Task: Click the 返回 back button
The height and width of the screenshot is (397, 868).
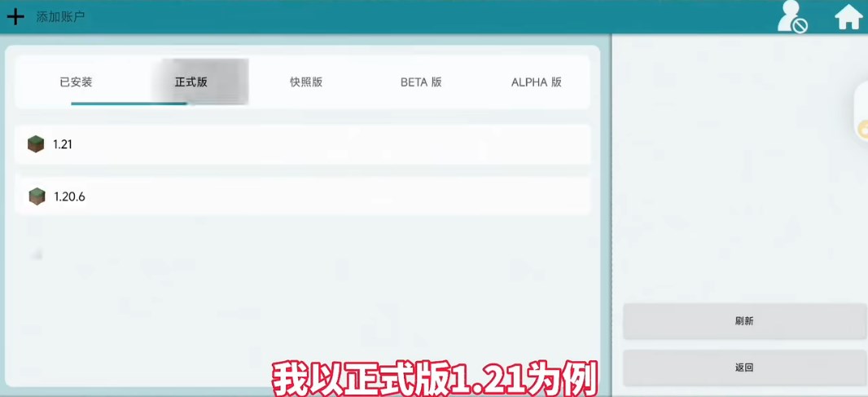Action: point(744,368)
